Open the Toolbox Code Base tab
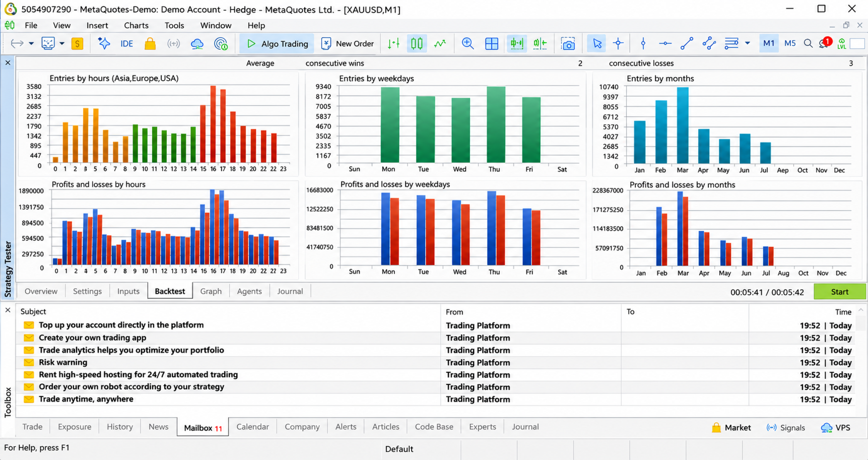 coord(434,427)
